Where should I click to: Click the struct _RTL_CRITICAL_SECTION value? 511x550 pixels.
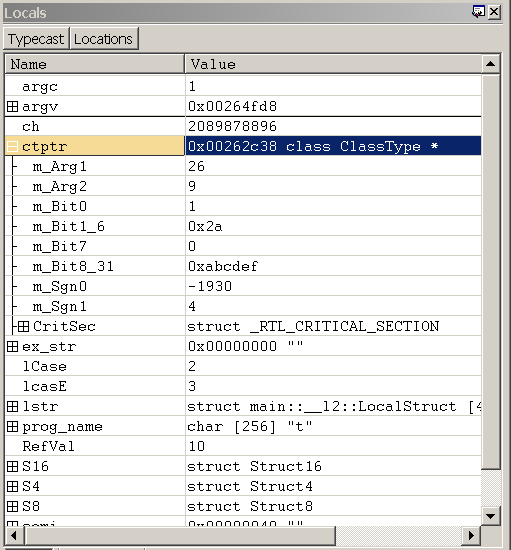(x=313, y=327)
